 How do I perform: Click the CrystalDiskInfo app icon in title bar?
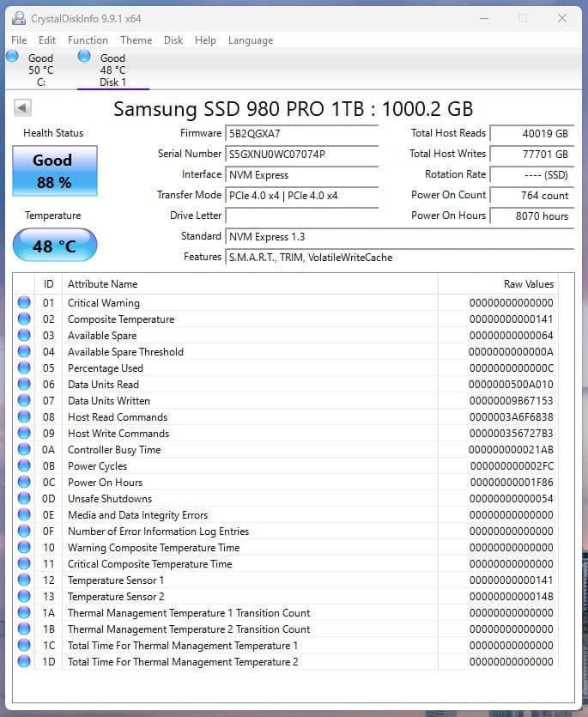pos(19,19)
